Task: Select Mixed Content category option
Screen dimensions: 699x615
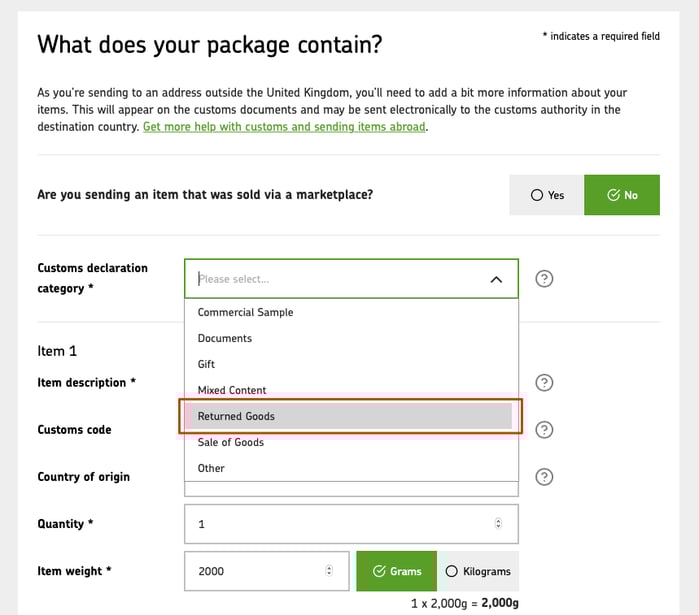Action: click(232, 390)
